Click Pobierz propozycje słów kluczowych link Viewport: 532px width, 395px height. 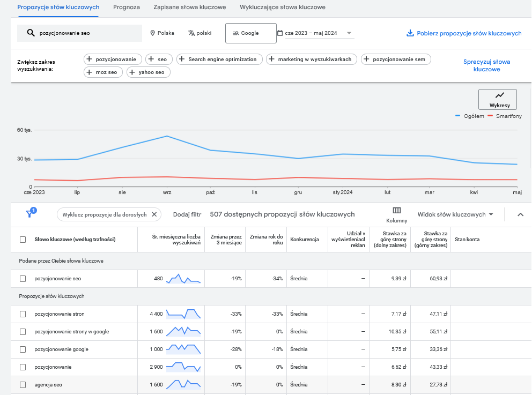coord(469,33)
